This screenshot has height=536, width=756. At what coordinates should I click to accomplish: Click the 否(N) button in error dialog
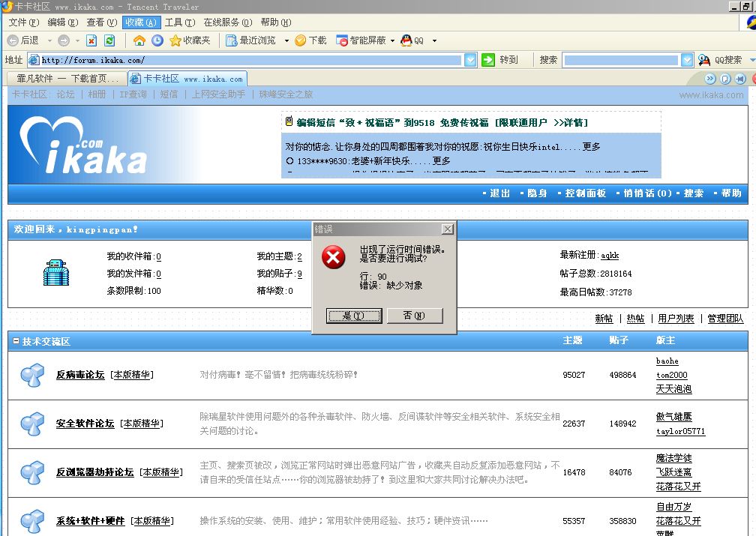[415, 316]
